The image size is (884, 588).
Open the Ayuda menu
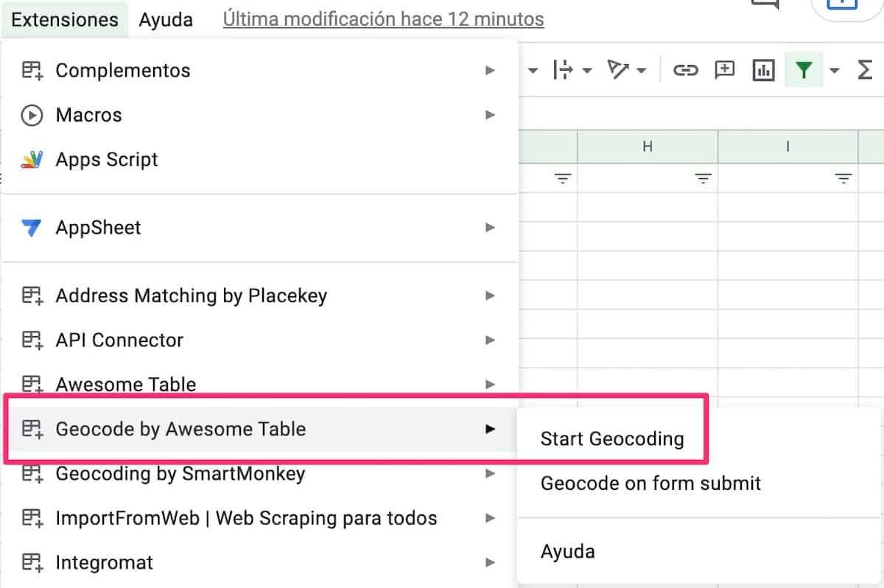165,19
